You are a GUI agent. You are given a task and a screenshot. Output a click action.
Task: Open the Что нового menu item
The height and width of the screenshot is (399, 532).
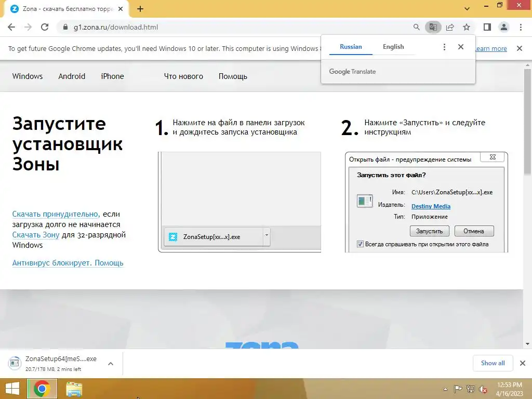183,76
